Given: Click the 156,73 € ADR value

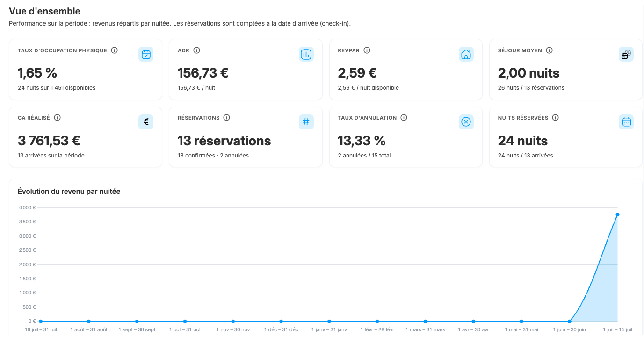Looking at the screenshot, I should 203,73.
